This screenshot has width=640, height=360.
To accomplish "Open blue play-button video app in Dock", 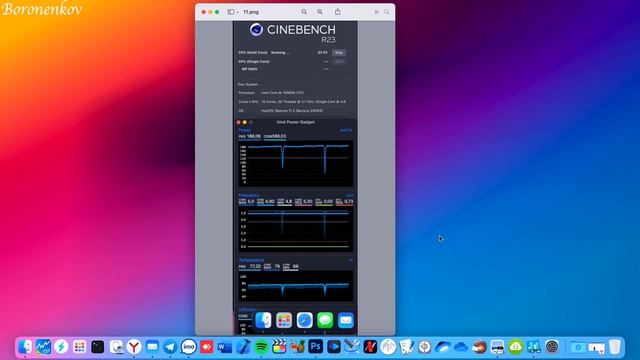I will 334,347.
